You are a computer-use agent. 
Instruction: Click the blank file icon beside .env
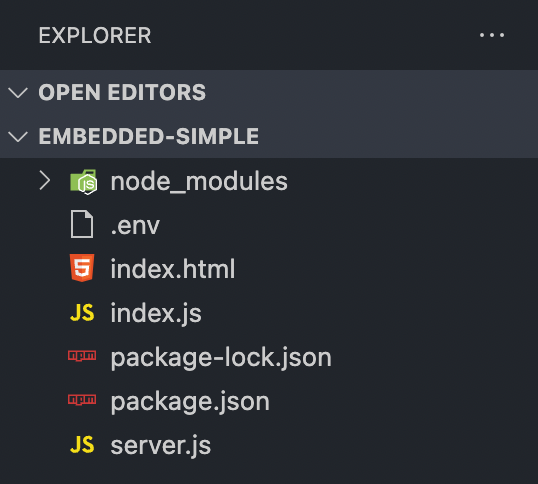coord(82,224)
